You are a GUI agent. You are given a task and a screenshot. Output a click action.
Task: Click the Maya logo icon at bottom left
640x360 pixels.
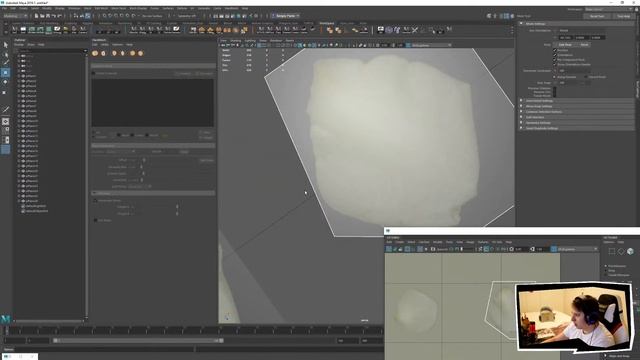(5, 318)
